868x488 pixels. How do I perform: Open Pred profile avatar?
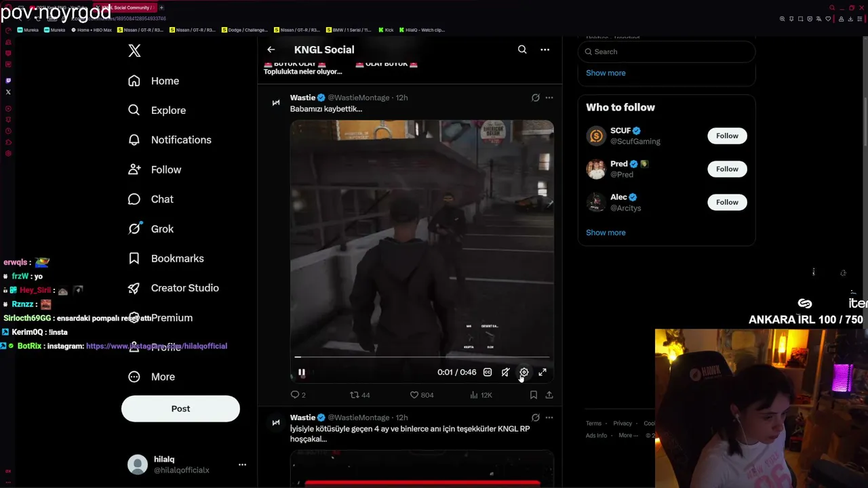tap(596, 169)
